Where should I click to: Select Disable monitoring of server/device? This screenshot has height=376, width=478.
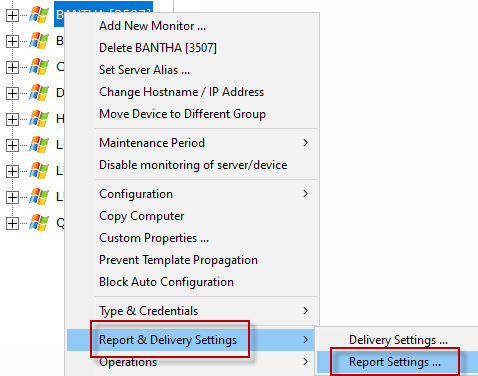[x=193, y=165]
